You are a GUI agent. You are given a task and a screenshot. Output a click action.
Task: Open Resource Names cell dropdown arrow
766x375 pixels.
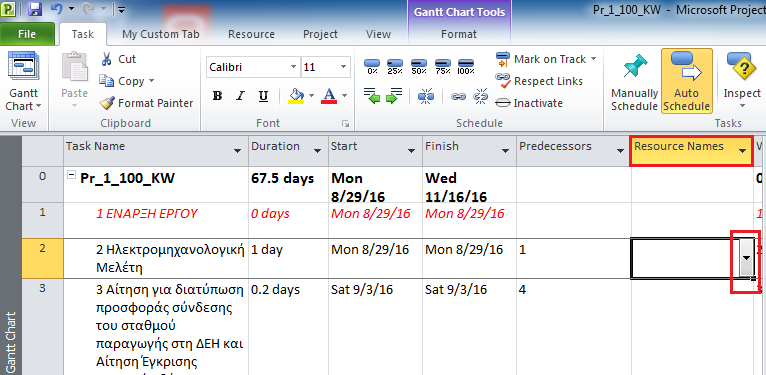pos(746,258)
